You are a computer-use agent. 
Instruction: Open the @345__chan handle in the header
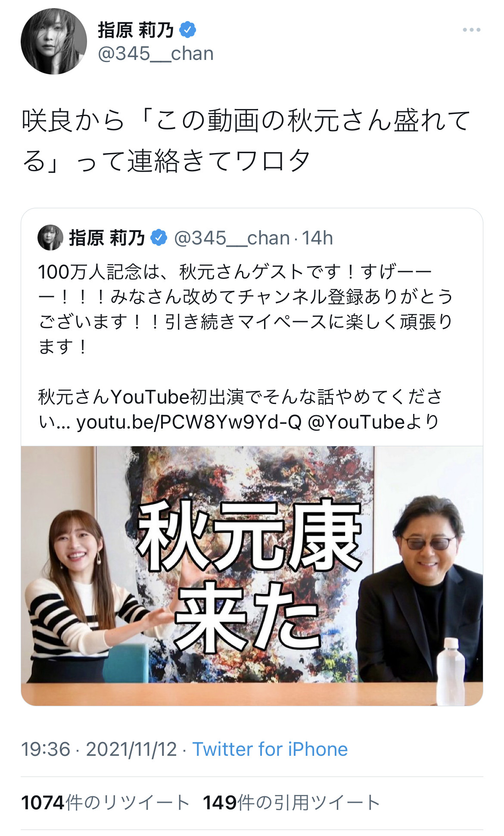[x=156, y=54]
